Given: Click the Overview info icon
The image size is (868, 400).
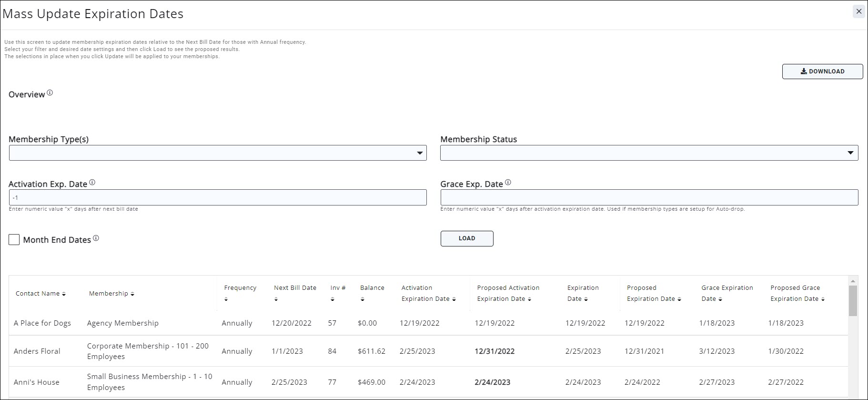Looking at the screenshot, I should [x=50, y=93].
